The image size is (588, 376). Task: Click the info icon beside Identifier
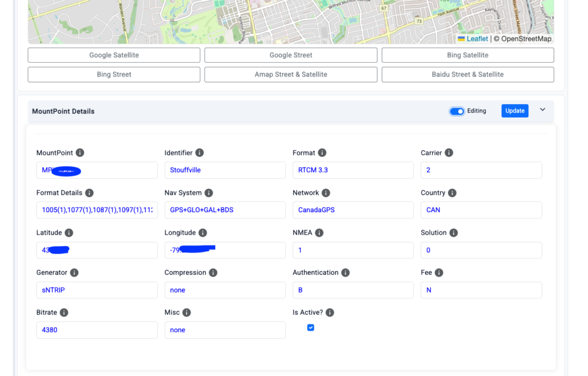pyautogui.click(x=199, y=153)
